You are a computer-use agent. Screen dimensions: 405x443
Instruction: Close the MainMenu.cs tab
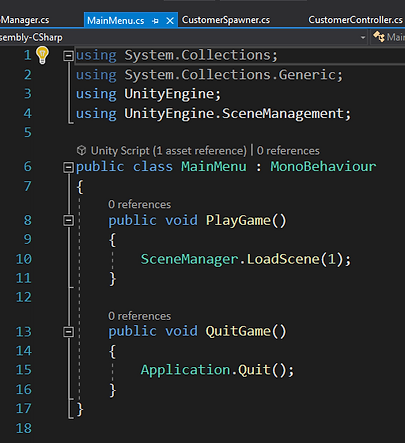pyautogui.click(x=170, y=21)
